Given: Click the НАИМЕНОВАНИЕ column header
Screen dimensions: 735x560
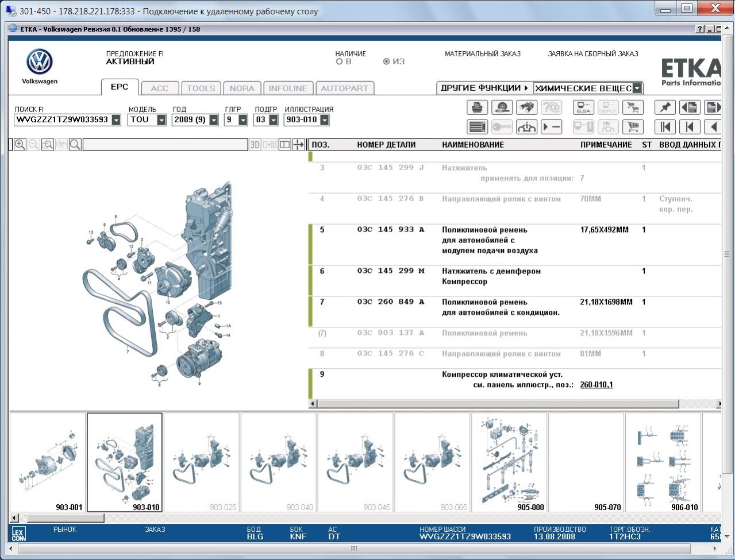Looking at the screenshot, I should (x=473, y=145).
